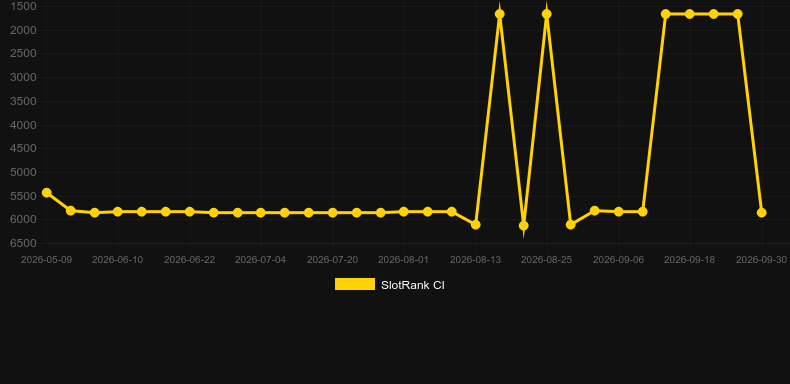Click the y-axis label 4500
The image size is (790, 384).
tap(23, 149)
